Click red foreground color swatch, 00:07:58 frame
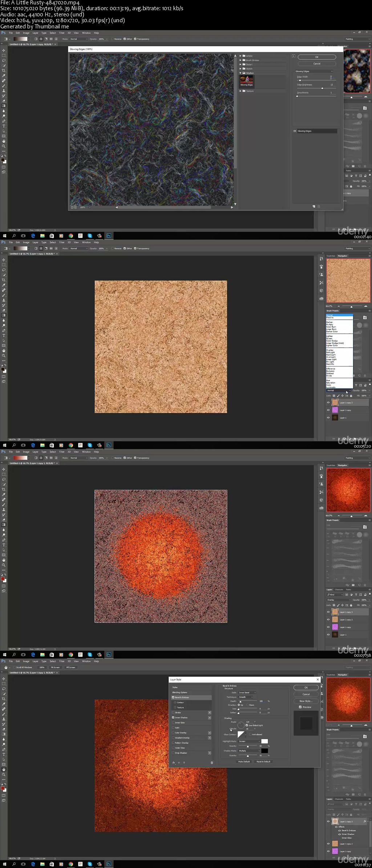 (3, 579)
